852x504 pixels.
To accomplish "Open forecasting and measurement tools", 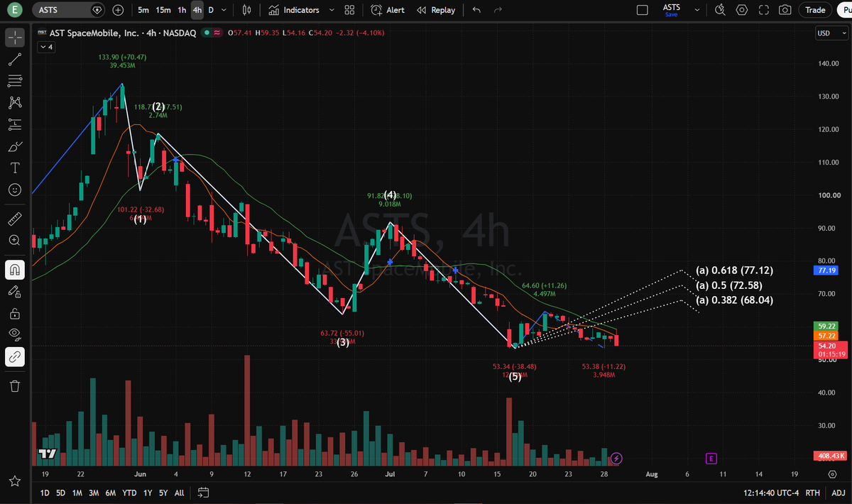I will [15, 125].
